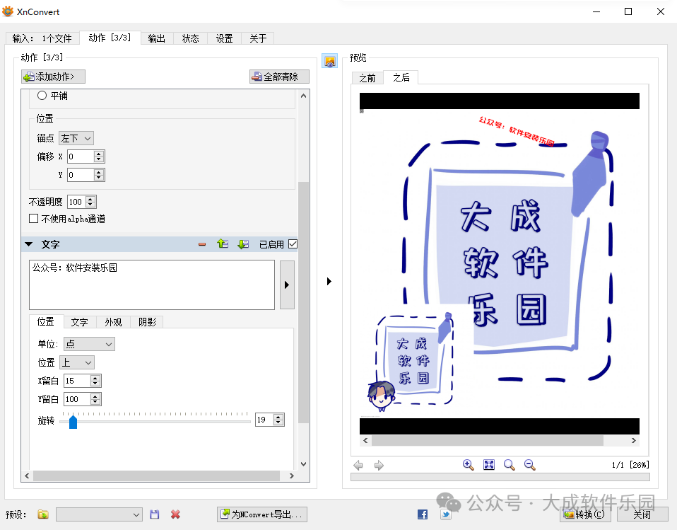Image resolution: width=678 pixels, height=532 pixels.
Task: Click the zoom out magnifier icon
Action: [x=509, y=465]
